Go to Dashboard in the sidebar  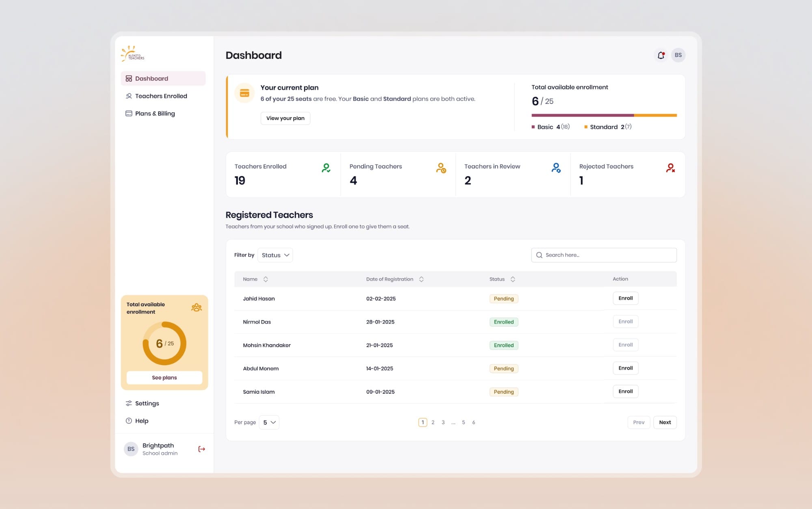point(163,78)
